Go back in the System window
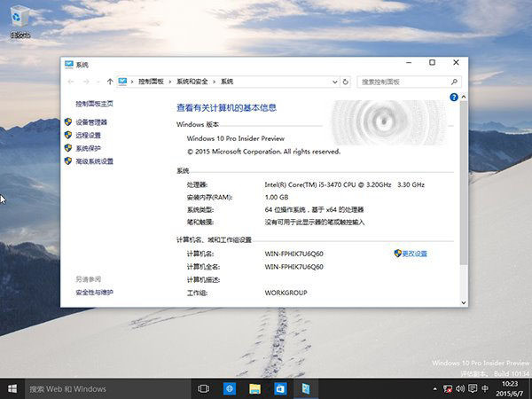The width and height of the screenshot is (532, 399). (x=71, y=82)
